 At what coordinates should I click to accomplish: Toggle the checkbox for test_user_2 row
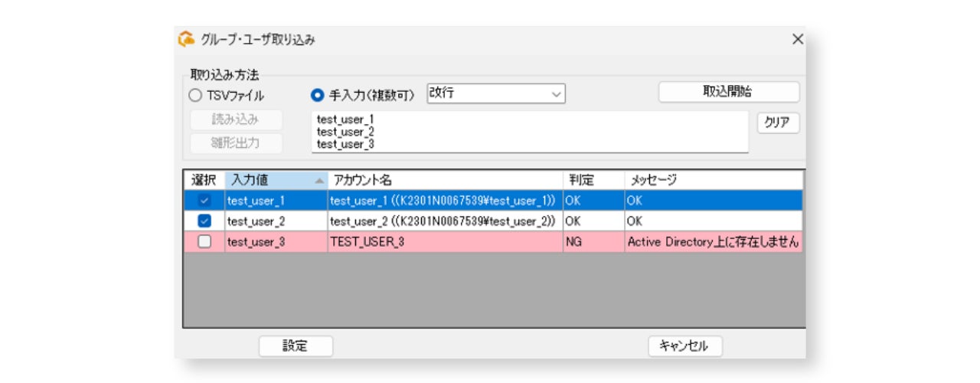[x=204, y=221]
